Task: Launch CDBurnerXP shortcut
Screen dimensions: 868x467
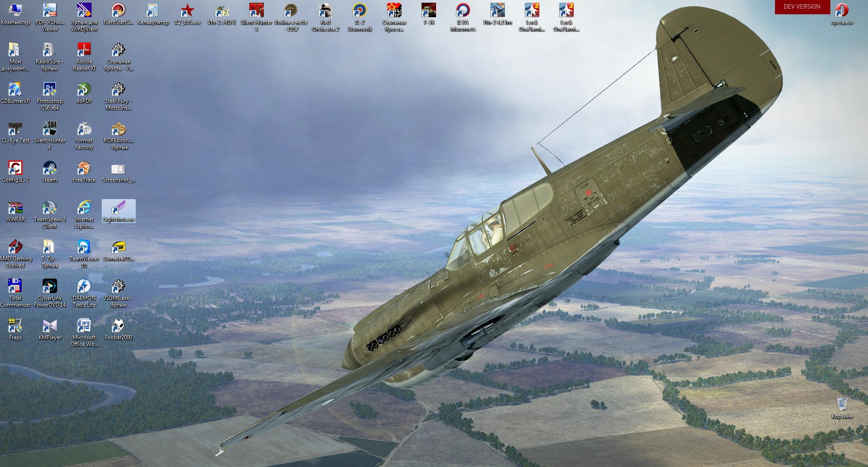Action: pyautogui.click(x=15, y=92)
